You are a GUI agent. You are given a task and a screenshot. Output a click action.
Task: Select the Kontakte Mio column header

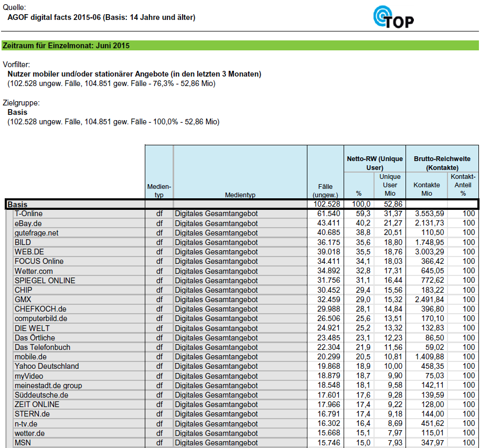pos(426,189)
